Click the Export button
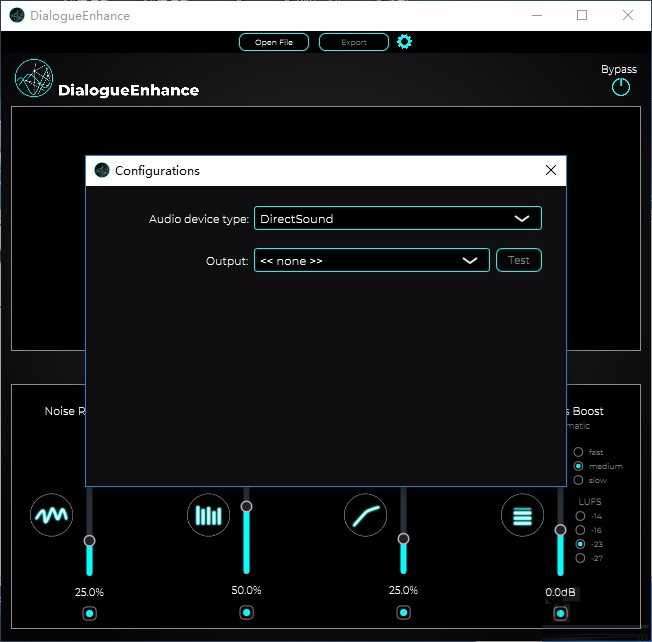 point(354,42)
